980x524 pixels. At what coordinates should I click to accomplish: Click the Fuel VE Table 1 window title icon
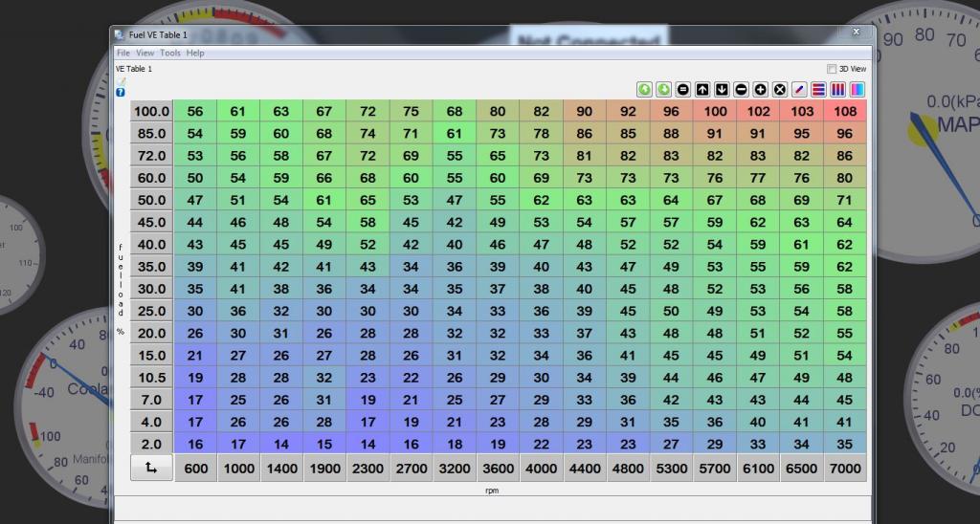(x=120, y=35)
